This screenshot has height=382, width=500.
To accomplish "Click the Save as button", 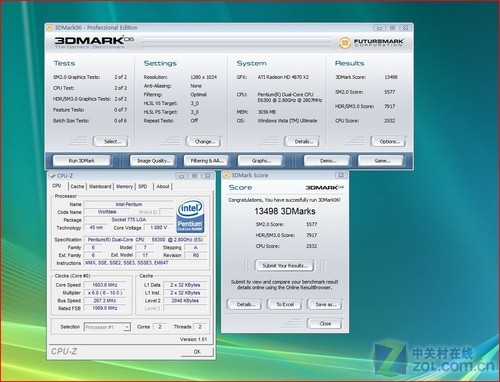I will pyautogui.click(x=325, y=304).
